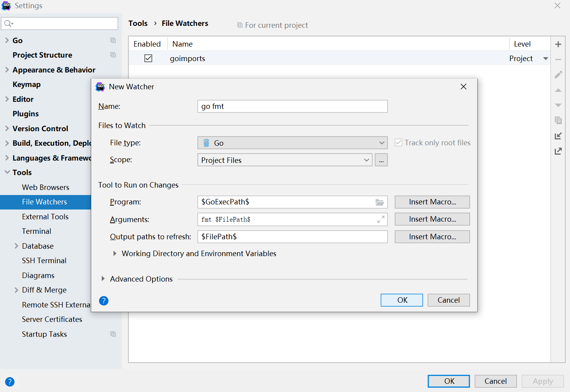Export watchers icon in side toolbar
The image size is (570, 392).
558,151
